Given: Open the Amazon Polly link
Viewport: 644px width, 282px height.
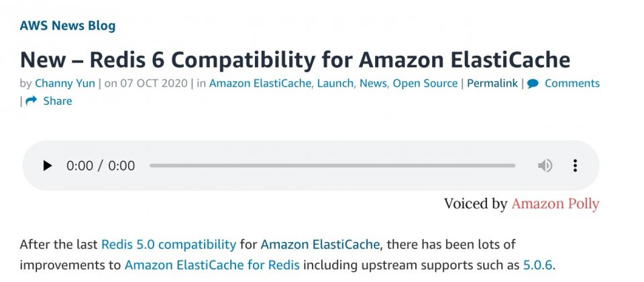Looking at the screenshot, I should (x=555, y=204).
